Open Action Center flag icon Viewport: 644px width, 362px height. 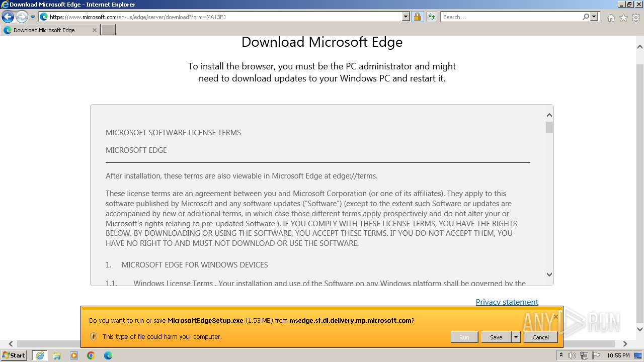(596, 355)
